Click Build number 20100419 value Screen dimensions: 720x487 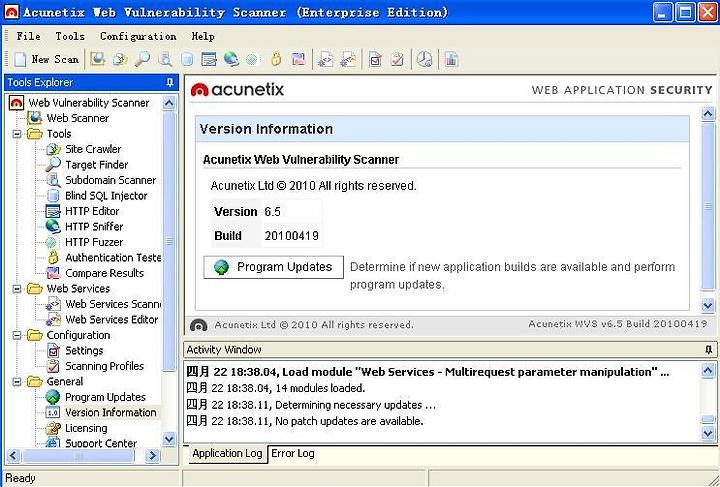pos(292,236)
